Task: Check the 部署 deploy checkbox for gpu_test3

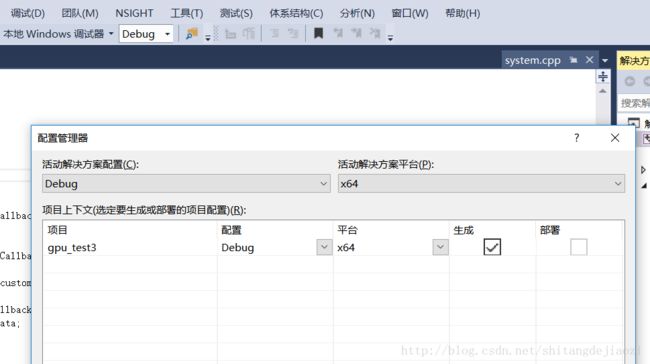Action: [579, 247]
